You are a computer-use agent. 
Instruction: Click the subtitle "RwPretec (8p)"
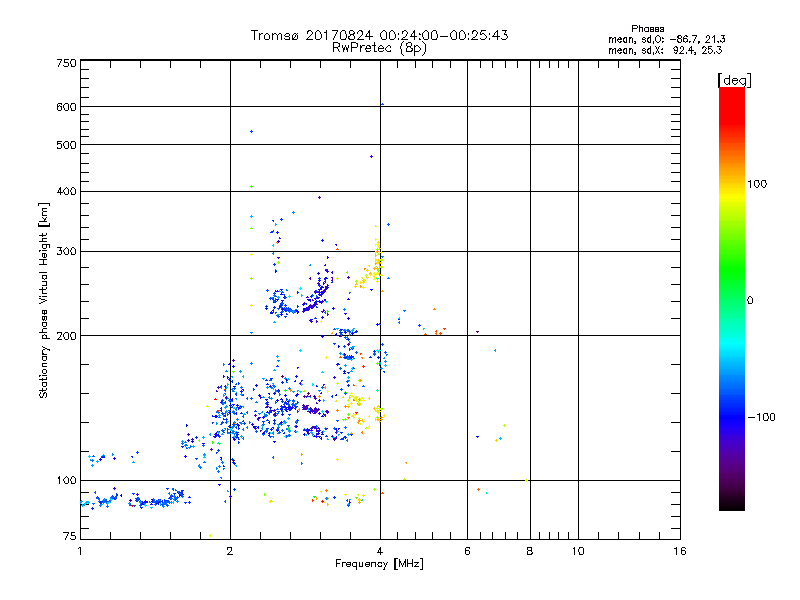[379, 48]
